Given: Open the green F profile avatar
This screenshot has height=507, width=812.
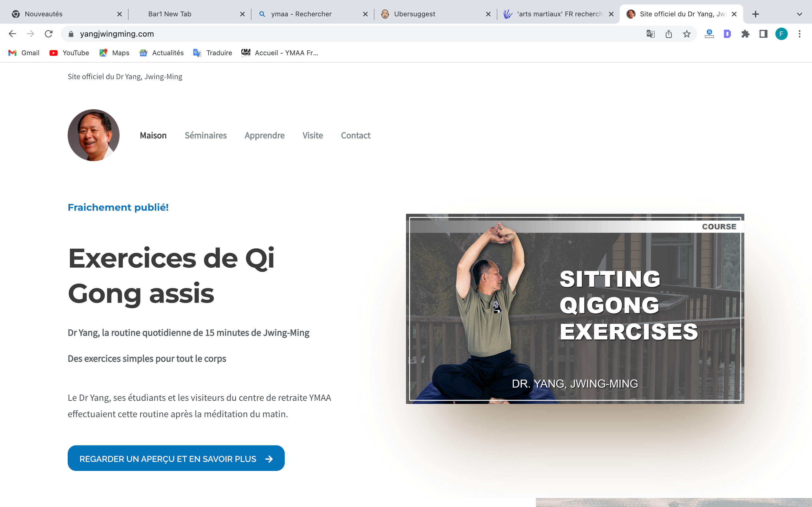Looking at the screenshot, I should click(782, 34).
